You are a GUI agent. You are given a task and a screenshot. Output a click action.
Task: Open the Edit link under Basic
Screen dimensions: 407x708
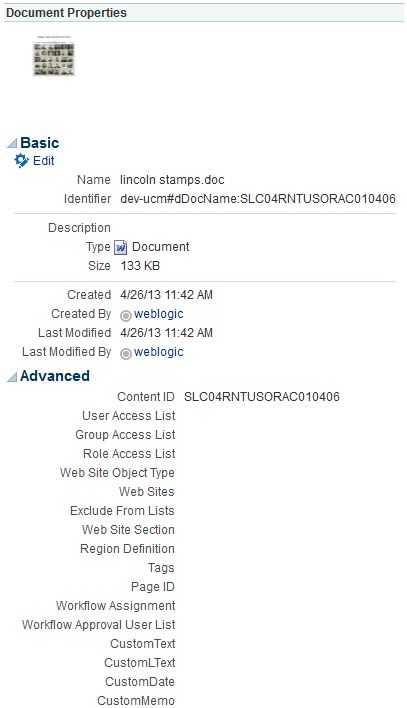click(x=44, y=161)
